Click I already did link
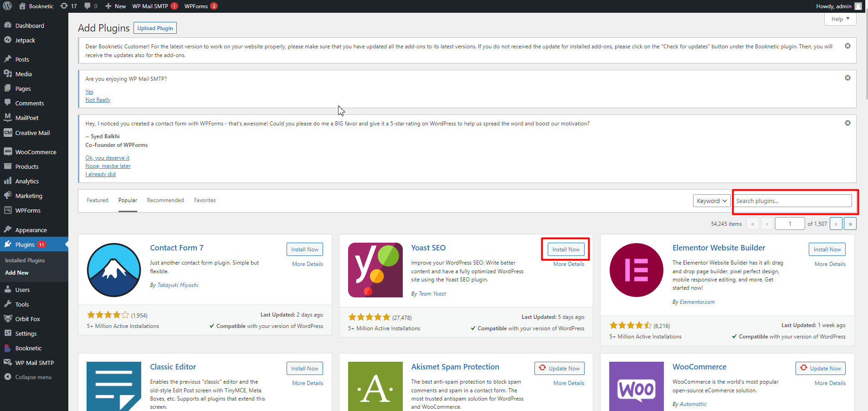 click(100, 174)
